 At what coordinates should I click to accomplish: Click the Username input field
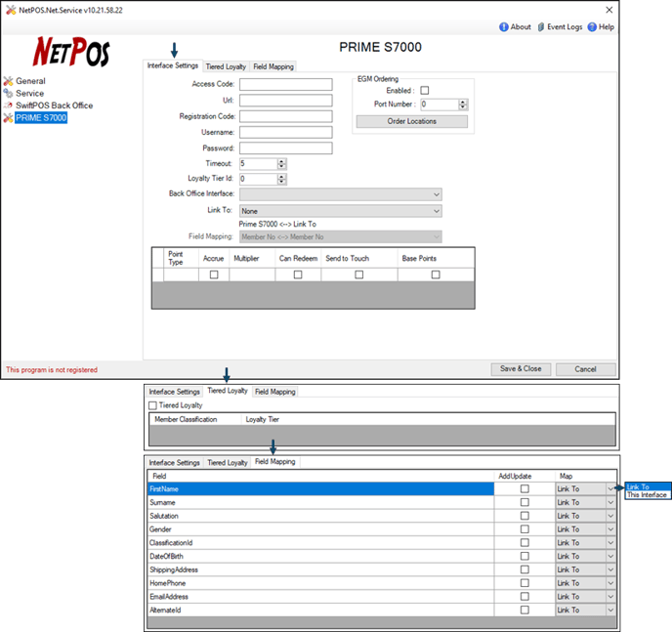coord(286,133)
